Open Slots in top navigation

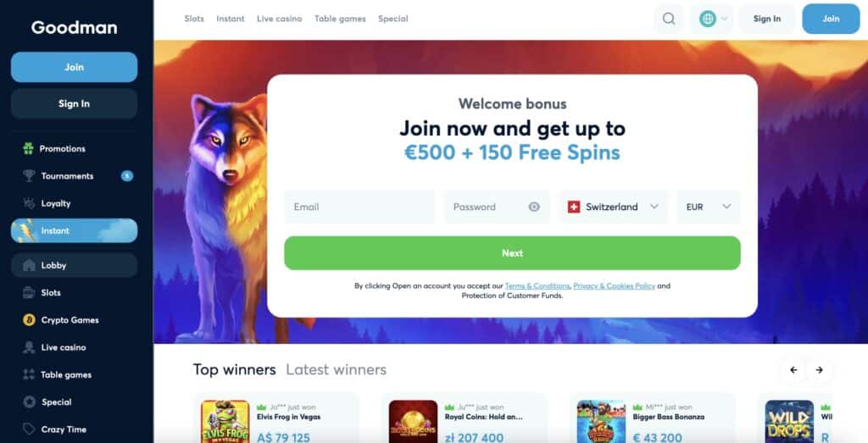point(194,19)
